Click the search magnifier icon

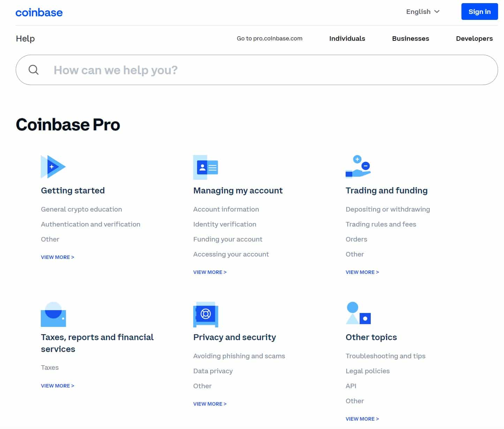[x=33, y=70]
